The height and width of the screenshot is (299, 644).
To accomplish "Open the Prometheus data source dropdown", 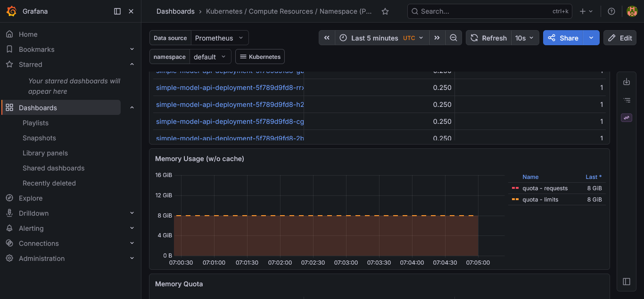I will [x=220, y=38].
